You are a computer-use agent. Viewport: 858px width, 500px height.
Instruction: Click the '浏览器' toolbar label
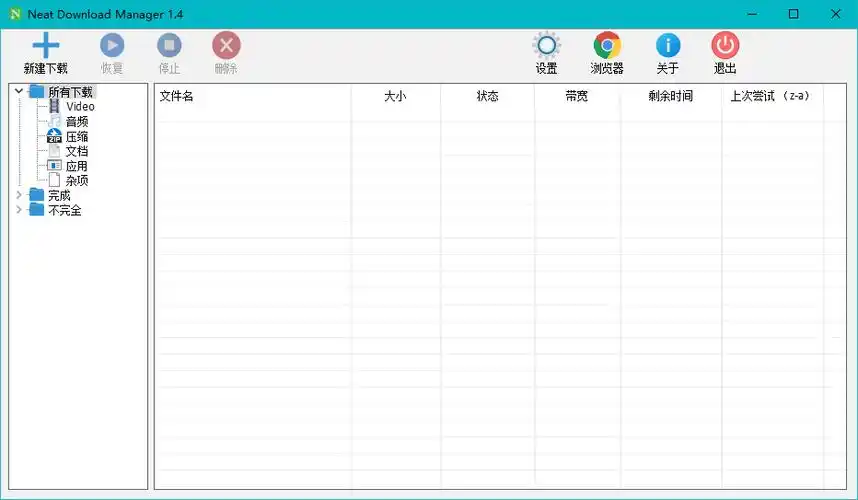(x=607, y=68)
